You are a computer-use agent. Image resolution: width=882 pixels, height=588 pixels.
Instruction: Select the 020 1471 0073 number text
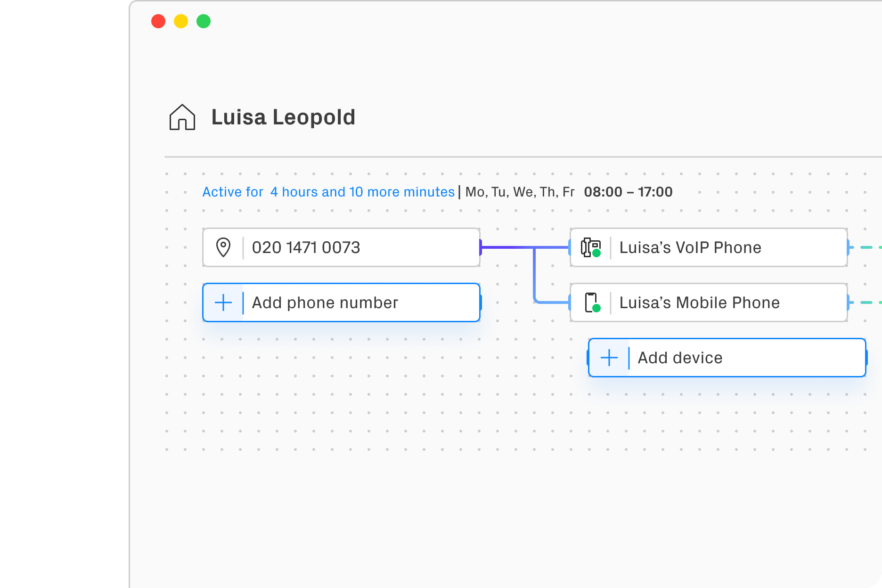pyautogui.click(x=306, y=247)
